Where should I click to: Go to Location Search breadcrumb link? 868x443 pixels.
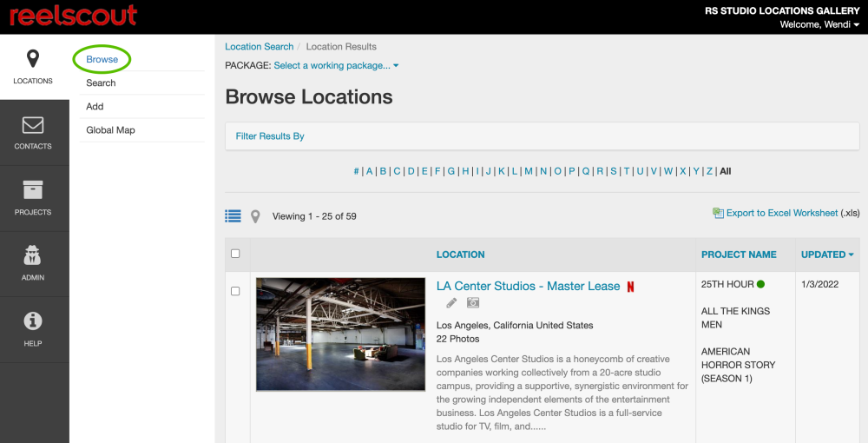(259, 47)
